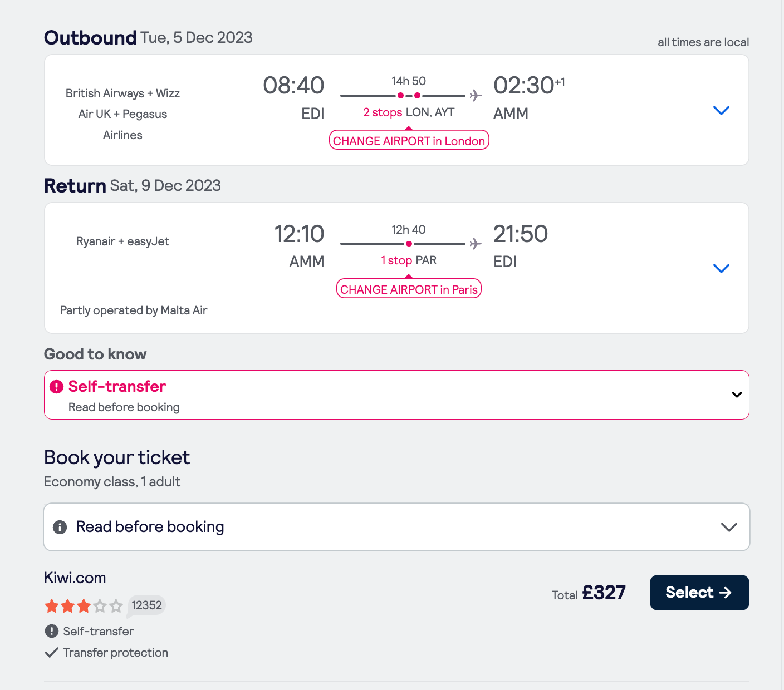Click the Kiwi.com provider name
The width and height of the screenshot is (784, 690).
pyautogui.click(x=75, y=578)
